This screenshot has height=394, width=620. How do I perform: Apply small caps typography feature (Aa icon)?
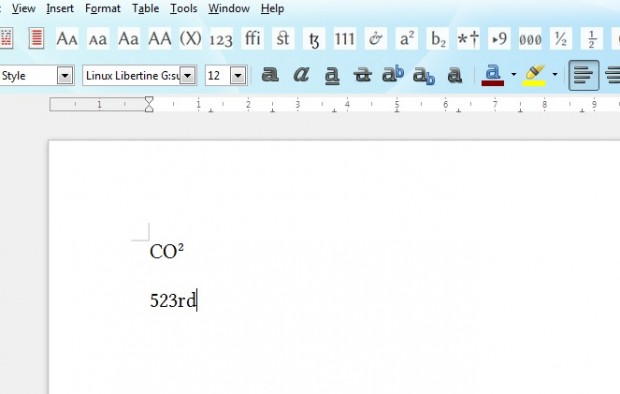point(67,39)
